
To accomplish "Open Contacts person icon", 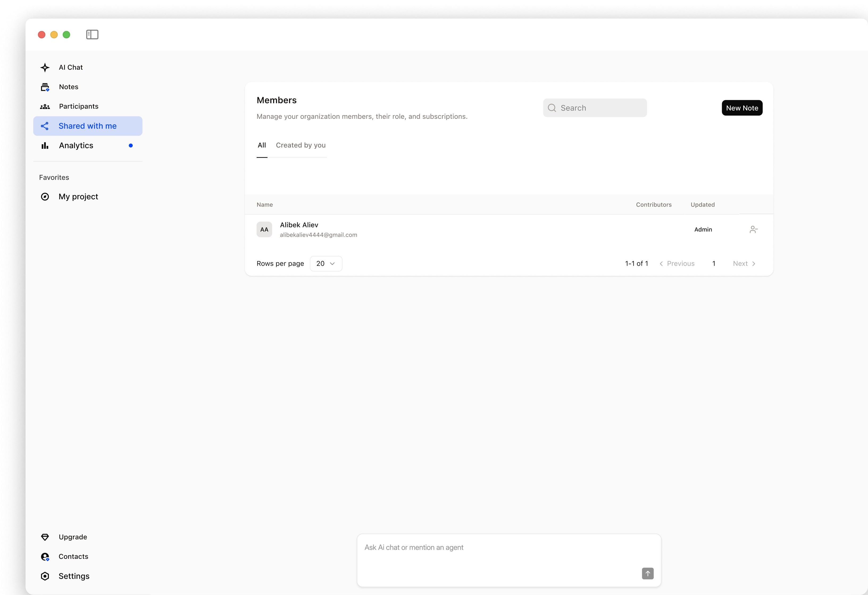I will (x=45, y=556).
